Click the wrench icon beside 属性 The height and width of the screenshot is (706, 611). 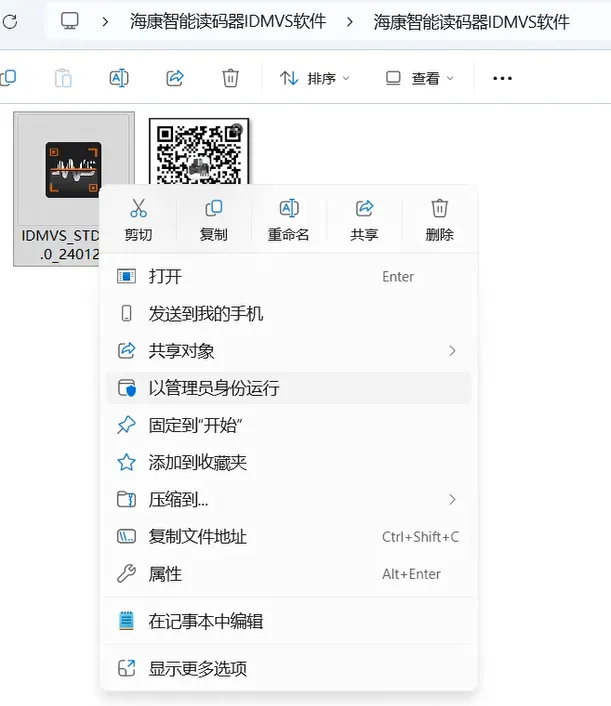click(x=127, y=574)
